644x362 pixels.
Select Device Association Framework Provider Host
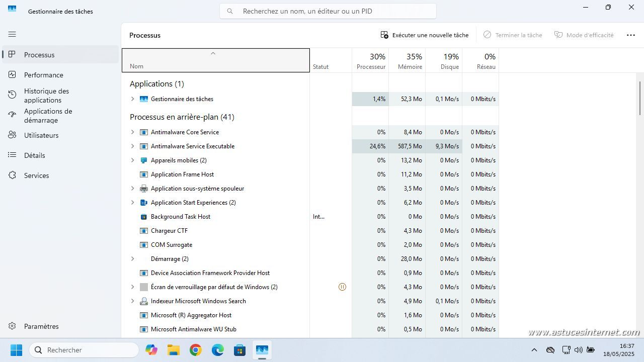[310, 273]
